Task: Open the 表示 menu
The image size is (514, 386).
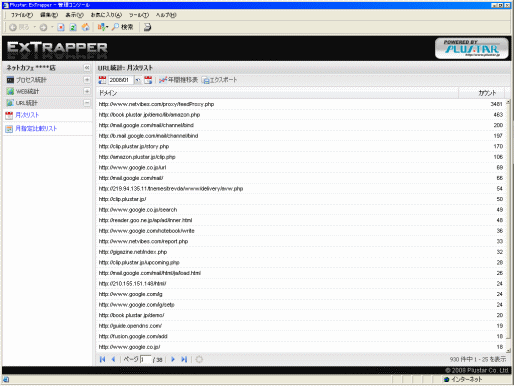Action: pos(74,15)
